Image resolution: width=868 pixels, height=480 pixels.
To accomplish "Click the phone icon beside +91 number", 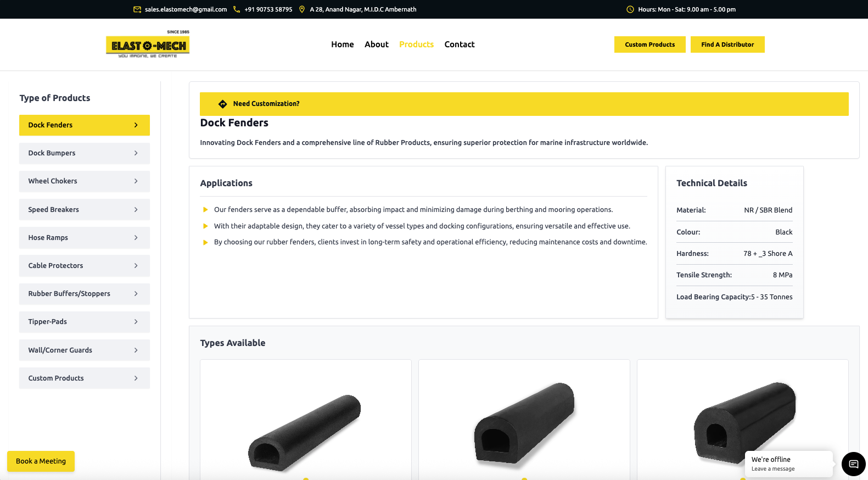I will (x=237, y=9).
